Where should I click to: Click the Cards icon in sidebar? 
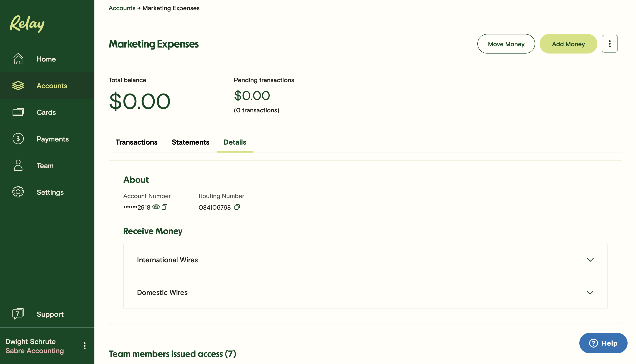click(x=18, y=112)
